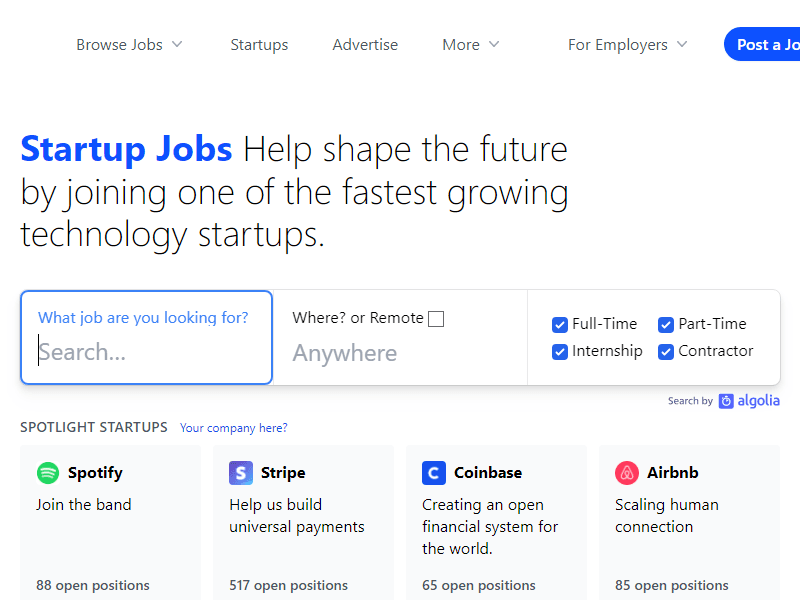
Task: Click the Spotify logo icon
Action: click(48, 473)
